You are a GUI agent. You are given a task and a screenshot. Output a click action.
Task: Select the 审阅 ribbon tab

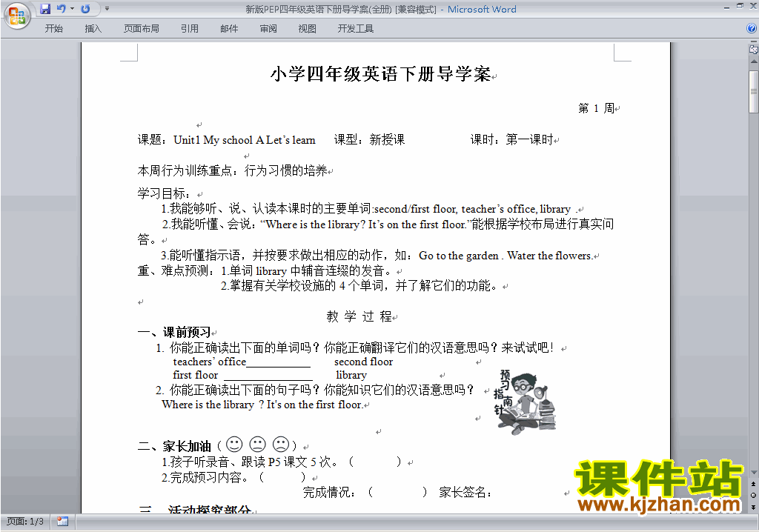pyautogui.click(x=268, y=29)
